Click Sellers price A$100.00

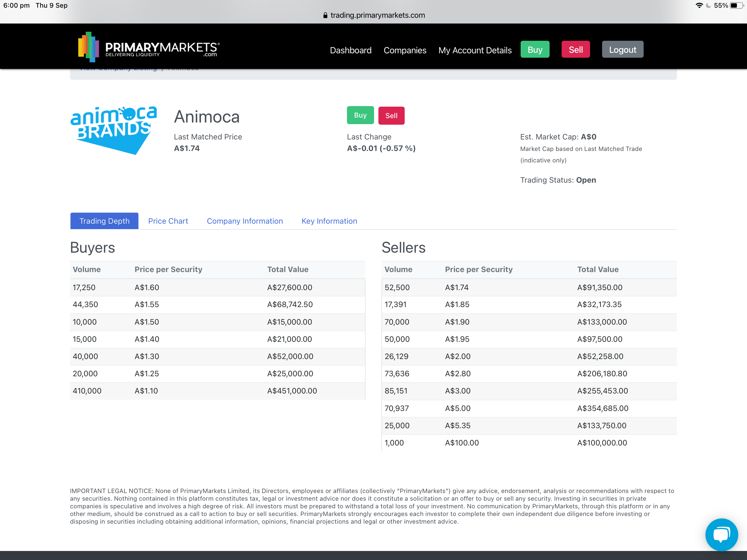[x=462, y=443]
